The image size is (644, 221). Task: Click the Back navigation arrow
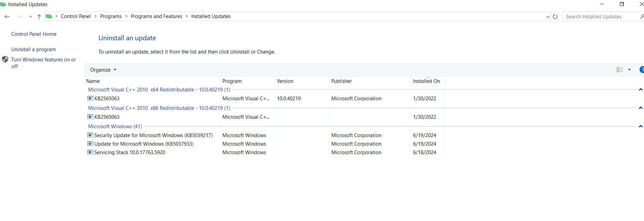7,17
